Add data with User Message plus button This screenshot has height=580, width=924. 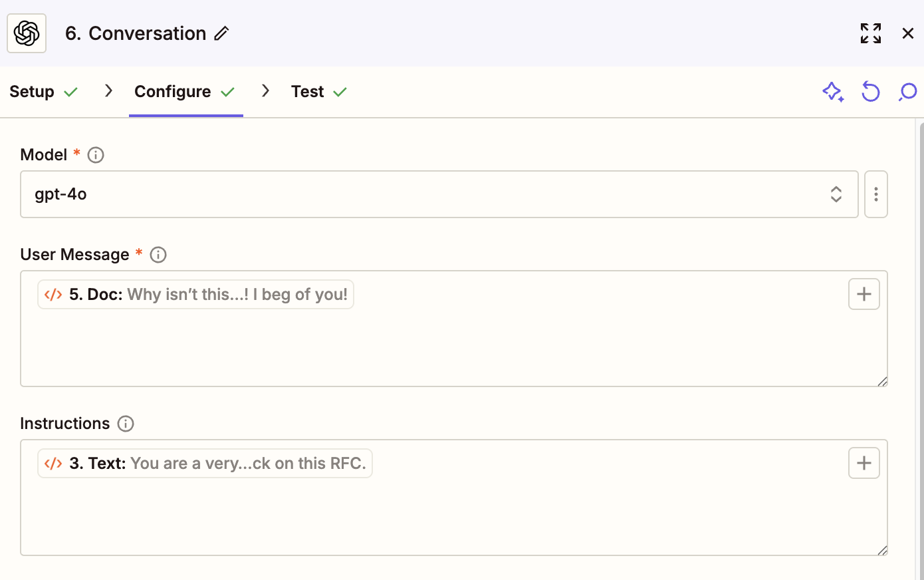864,294
